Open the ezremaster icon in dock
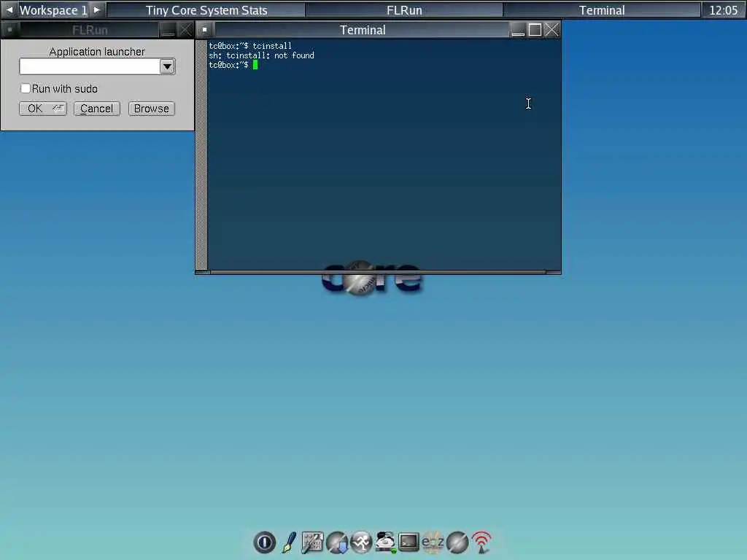Screen dimensions: 747x560 click(433, 542)
